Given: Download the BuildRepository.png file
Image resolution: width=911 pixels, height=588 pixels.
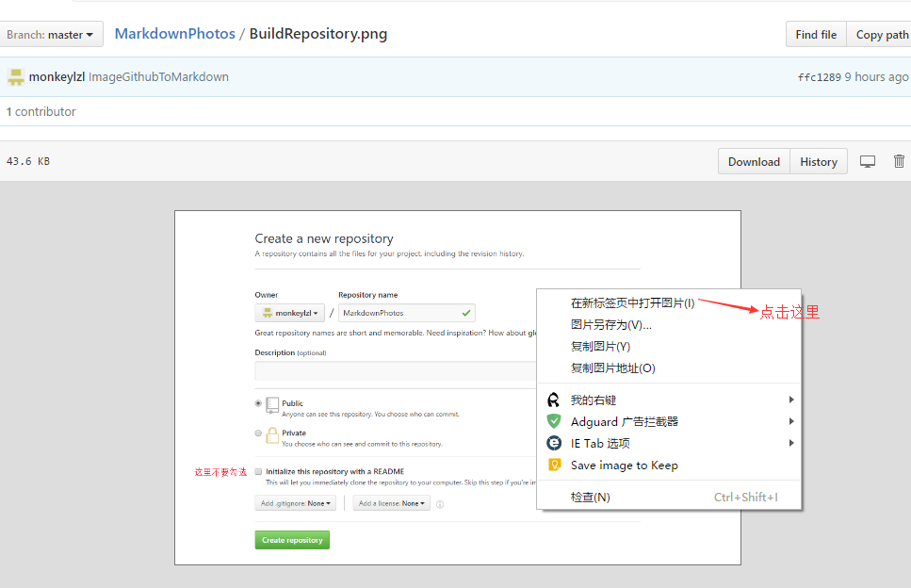Looking at the screenshot, I should pyautogui.click(x=754, y=161).
